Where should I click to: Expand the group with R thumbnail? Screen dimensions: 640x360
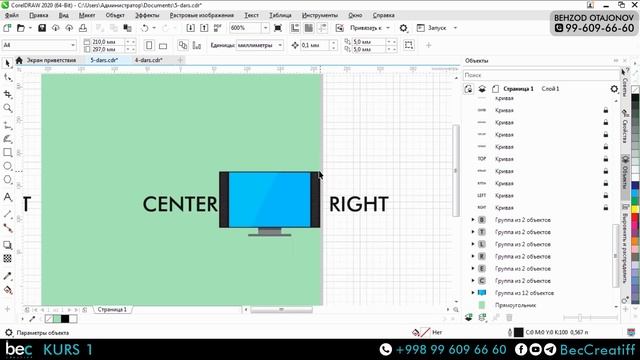[473, 256]
